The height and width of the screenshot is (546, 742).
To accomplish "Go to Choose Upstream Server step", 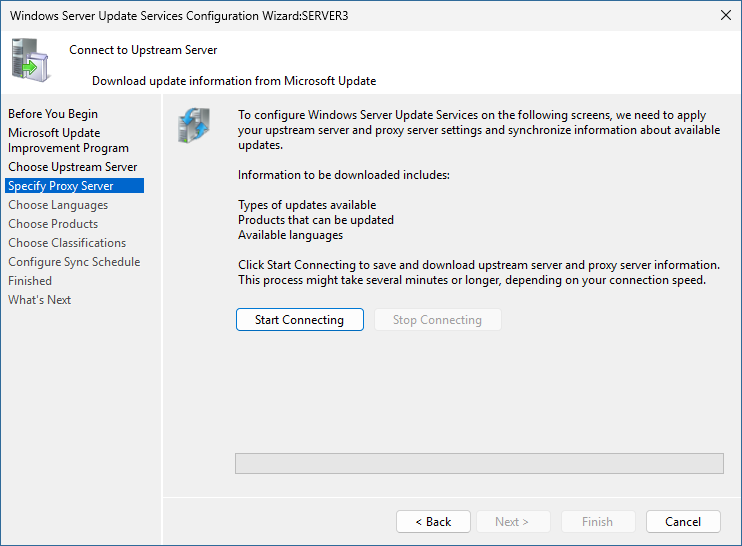I will pyautogui.click(x=72, y=167).
